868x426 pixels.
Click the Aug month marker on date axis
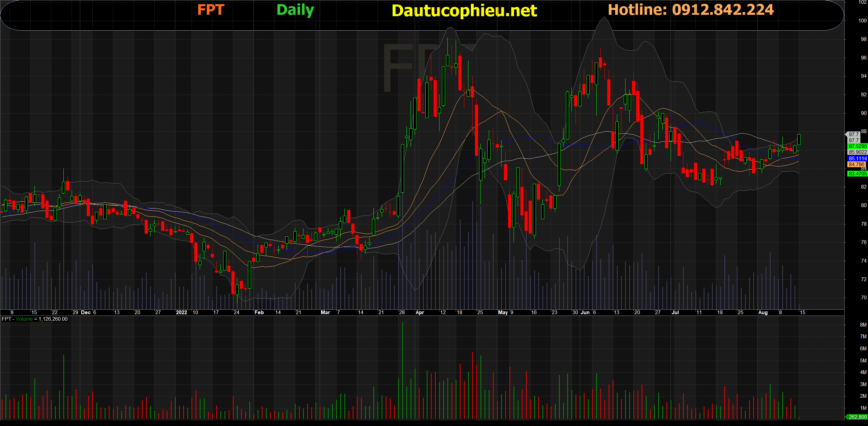pos(763,312)
